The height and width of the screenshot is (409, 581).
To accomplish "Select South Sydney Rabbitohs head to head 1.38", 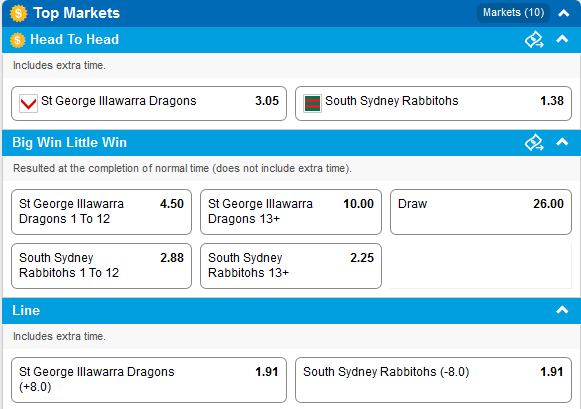I will pos(433,103).
